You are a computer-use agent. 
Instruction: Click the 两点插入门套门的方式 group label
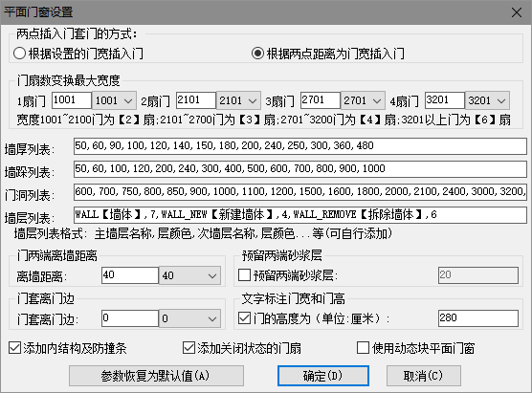tap(77, 33)
